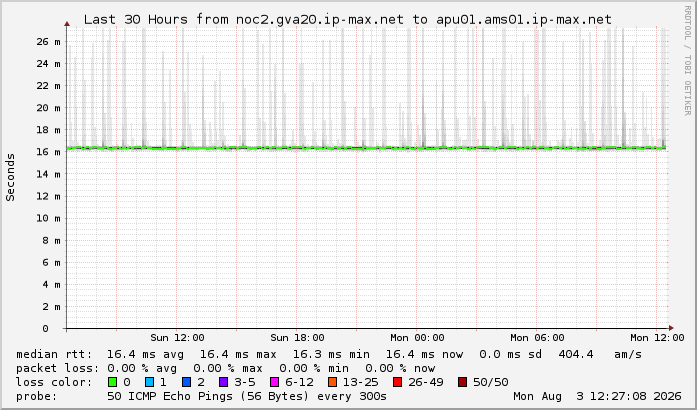The image size is (697, 410).
Task: Click the "14 m" y-axis tick label
Action: [x=48, y=174]
